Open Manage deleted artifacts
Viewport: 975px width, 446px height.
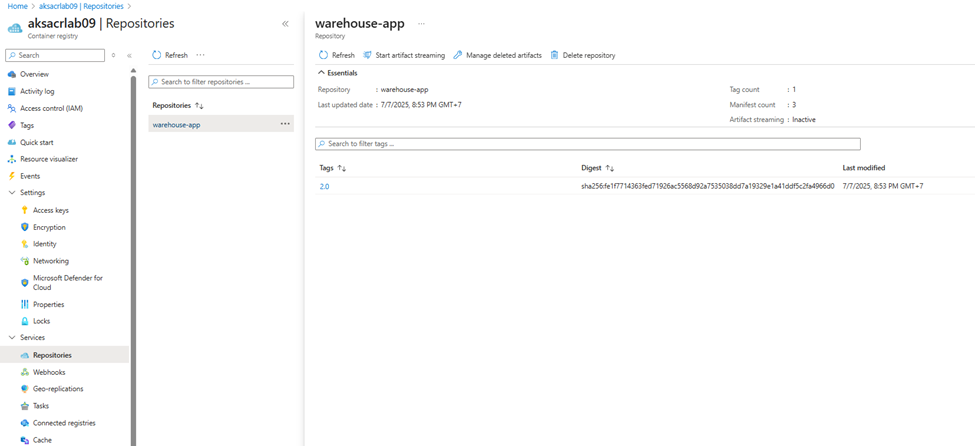pyautogui.click(x=497, y=55)
